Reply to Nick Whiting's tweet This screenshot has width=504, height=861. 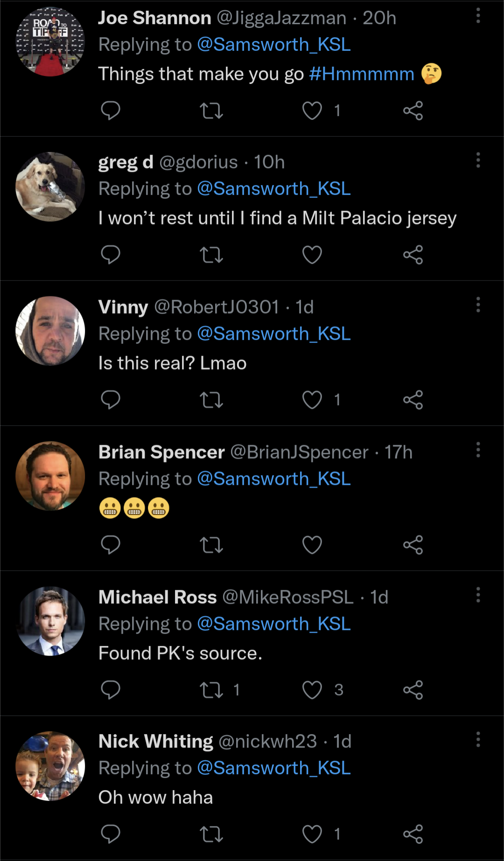click(x=111, y=834)
